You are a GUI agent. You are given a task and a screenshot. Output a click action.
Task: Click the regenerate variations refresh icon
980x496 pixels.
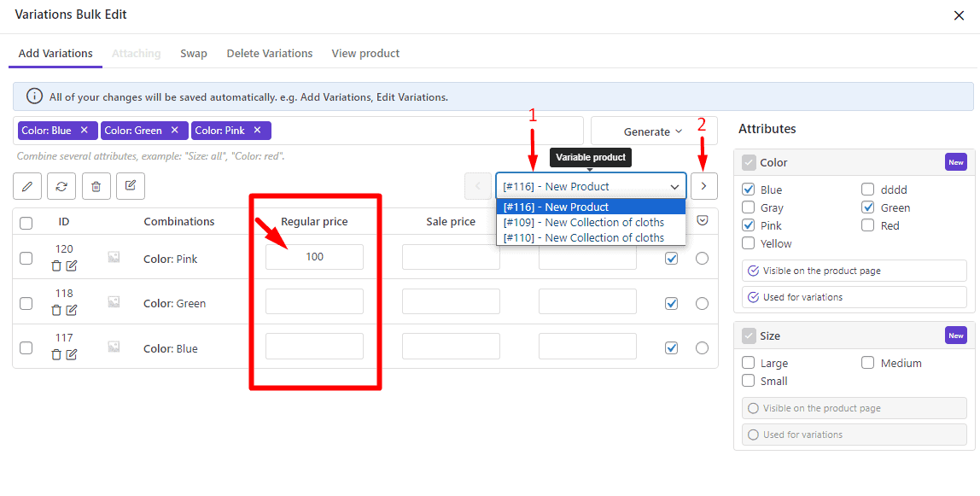(x=61, y=186)
